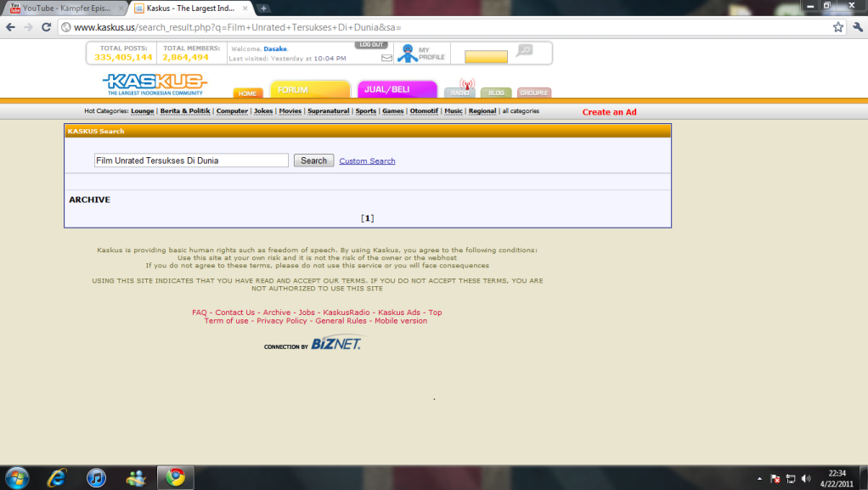Click the Create an Ad link
This screenshot has height=490, width=868.
tap(610, 112)
